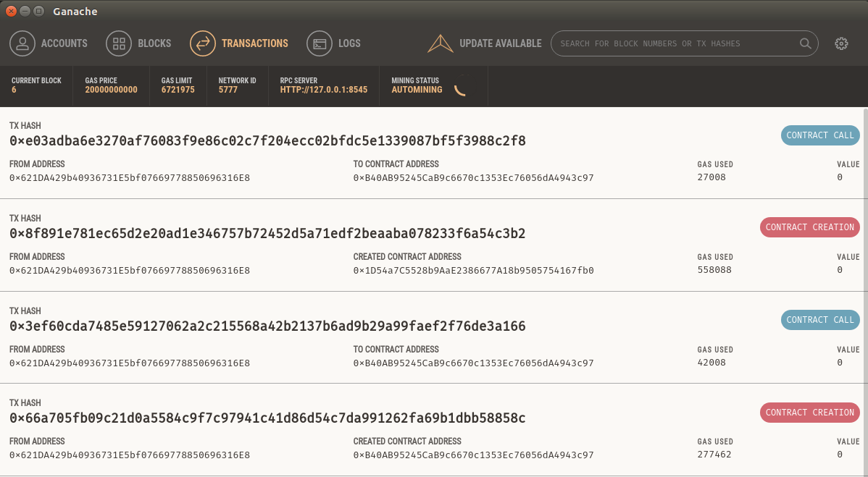Viewport: 868px width, 477px height.
Task: Click created contract address 0x1D54a7C5528b...
Action: (x=473, y=270)
